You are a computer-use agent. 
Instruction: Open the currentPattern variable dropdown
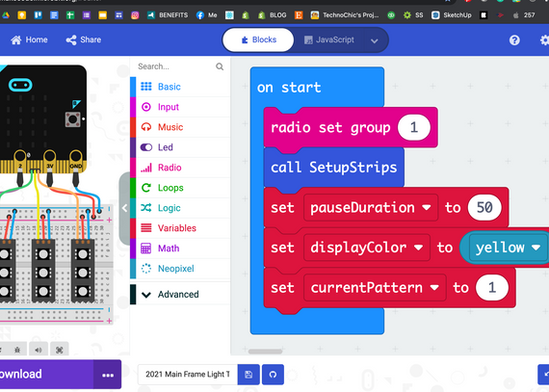point(375,288)
